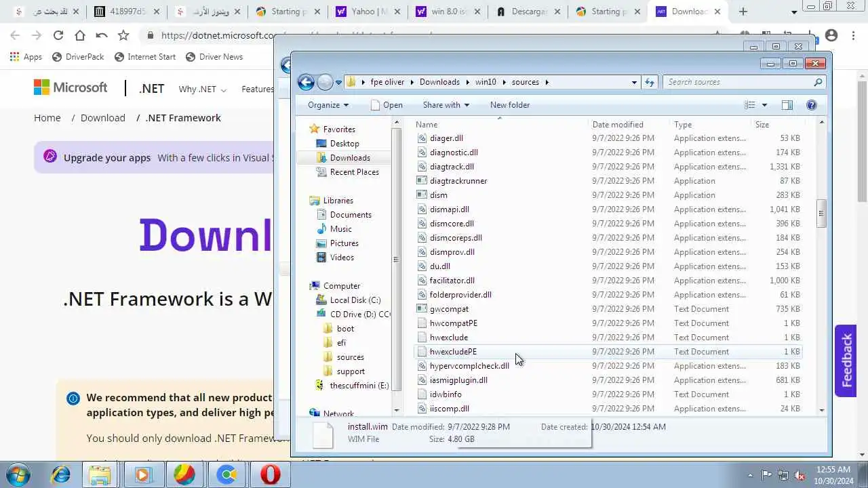Select the dism application file icon
The height and width of the screenshot is (488, 868).
coord(422,195)
